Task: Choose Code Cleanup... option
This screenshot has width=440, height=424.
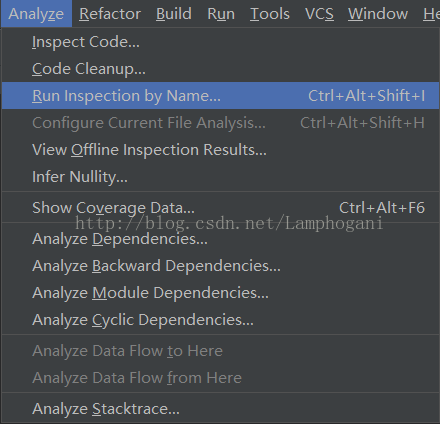Action: click(220, 69)
